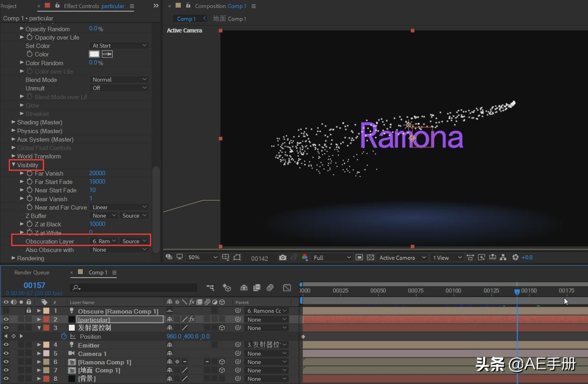Click the Region of Interest icon
The height and width of the screenshot is (384, 588).
359,258
